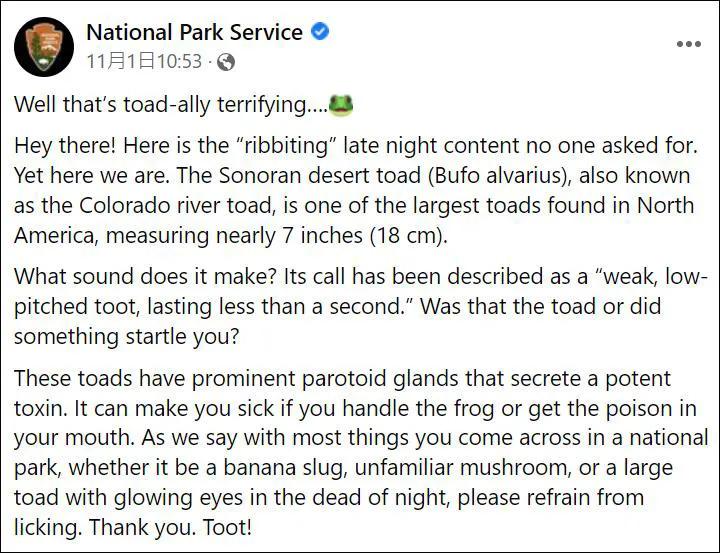
Task: Open the National Park Service page name
Action: (x=194, y=32)
